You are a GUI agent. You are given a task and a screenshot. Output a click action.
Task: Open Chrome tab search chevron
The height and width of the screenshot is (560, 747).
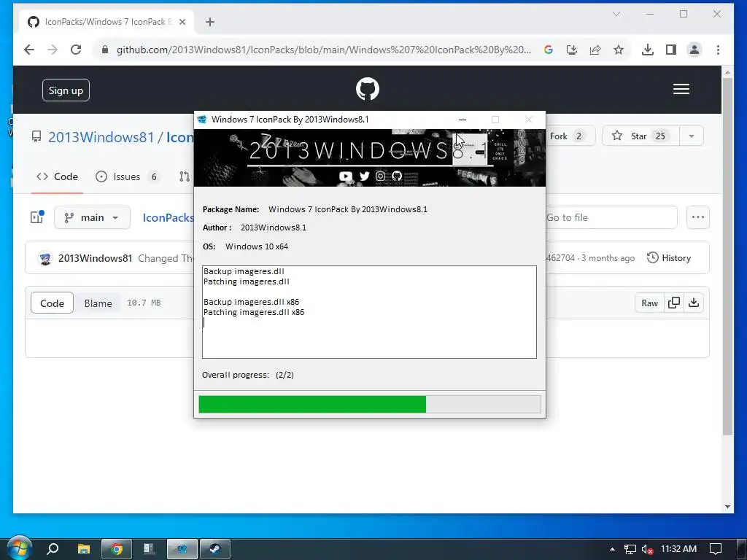(x=616, y=14)
